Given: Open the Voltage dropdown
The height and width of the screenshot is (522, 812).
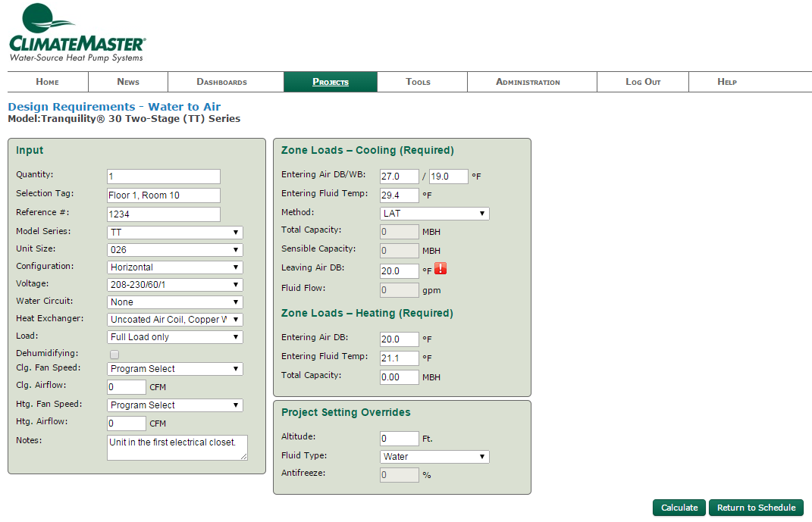Looking at the screenshot, I should [x=175, y=285].
